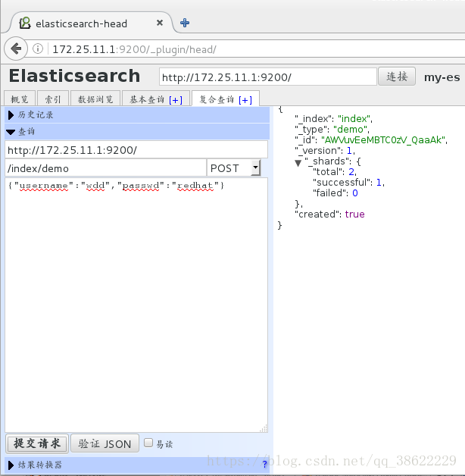465x476 pixels.
Task: Switch to the 索引 indices tab
Action: coord(53,99)
